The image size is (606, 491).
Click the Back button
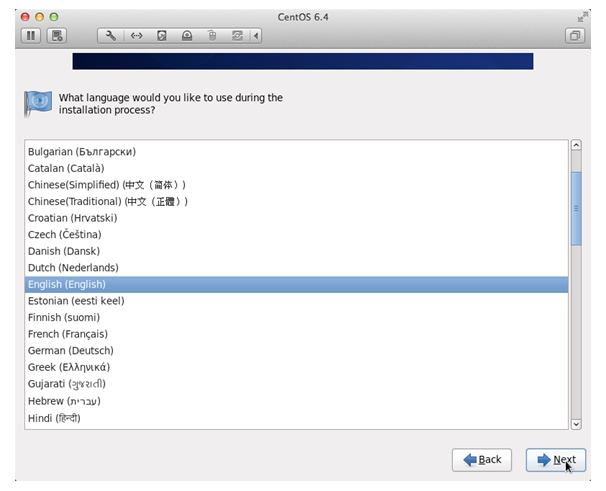(x=481, y=459)
